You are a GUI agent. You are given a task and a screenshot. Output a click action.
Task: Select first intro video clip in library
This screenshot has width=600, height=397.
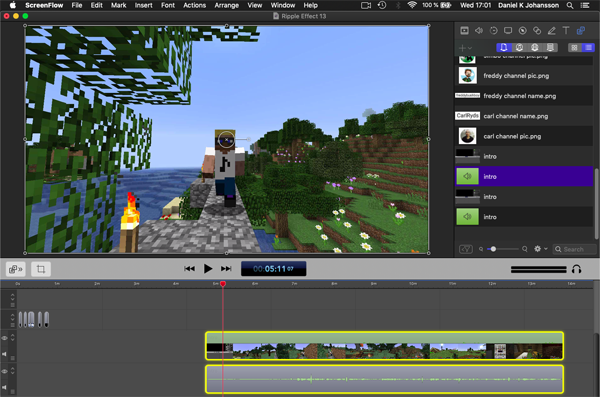point(524,156)
